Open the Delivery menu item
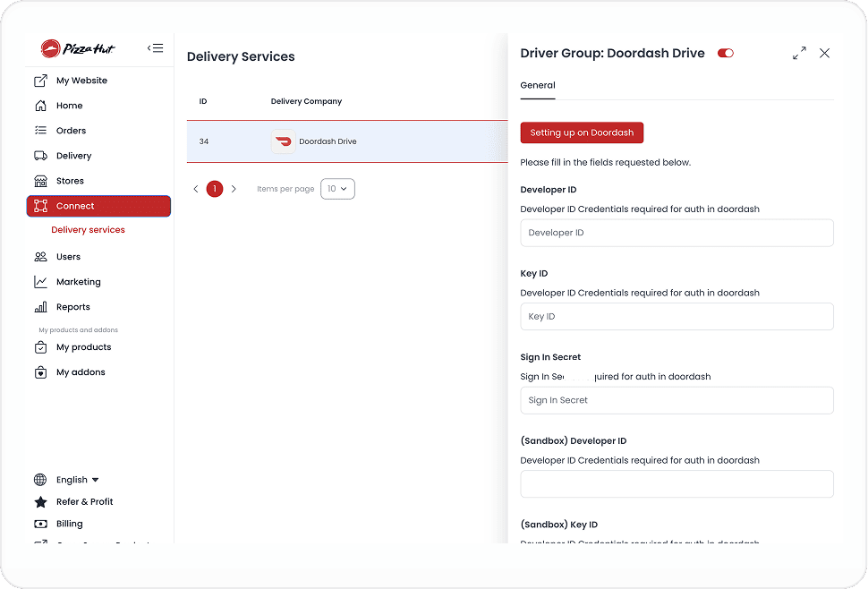Image resolution: width=868 pixels, height=589 pixels. (x=73, y=156)
